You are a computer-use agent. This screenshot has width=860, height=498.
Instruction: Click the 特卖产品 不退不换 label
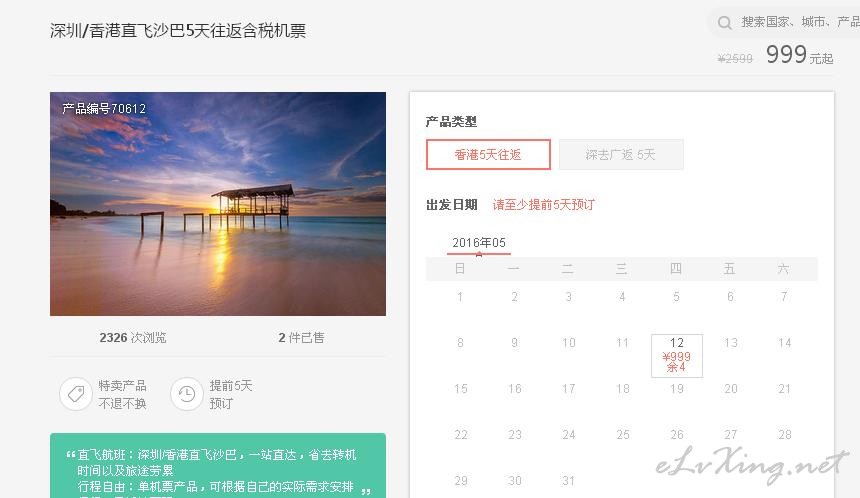[x=122, y=394]
